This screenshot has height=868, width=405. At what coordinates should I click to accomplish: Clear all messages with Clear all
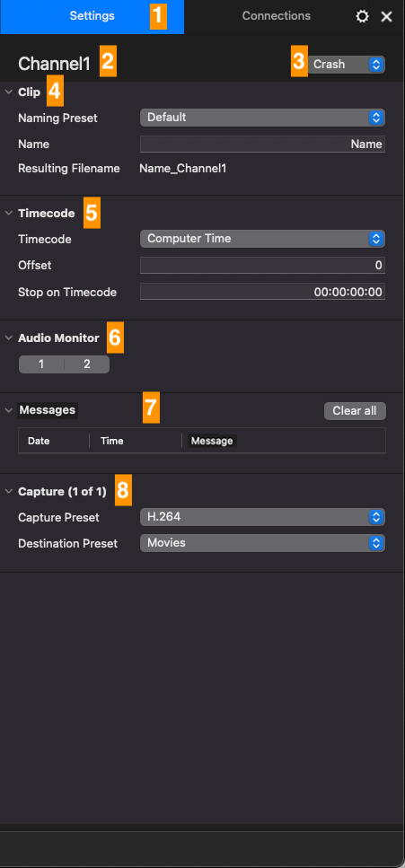(355, 411)
